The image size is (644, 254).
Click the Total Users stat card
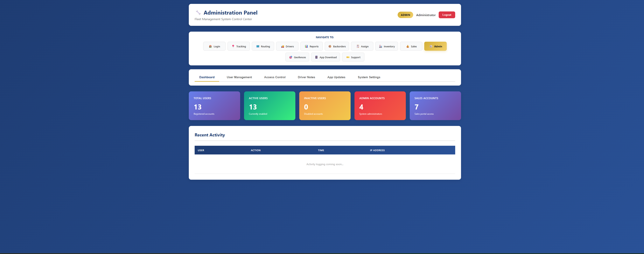pos(214,106)
